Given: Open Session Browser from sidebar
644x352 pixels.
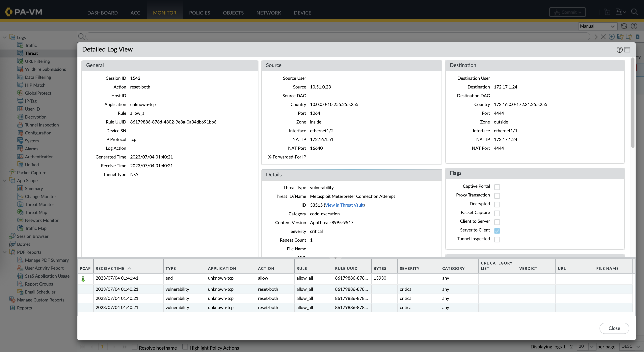Looking at the screenshot, I should click(x=33, y=236).
